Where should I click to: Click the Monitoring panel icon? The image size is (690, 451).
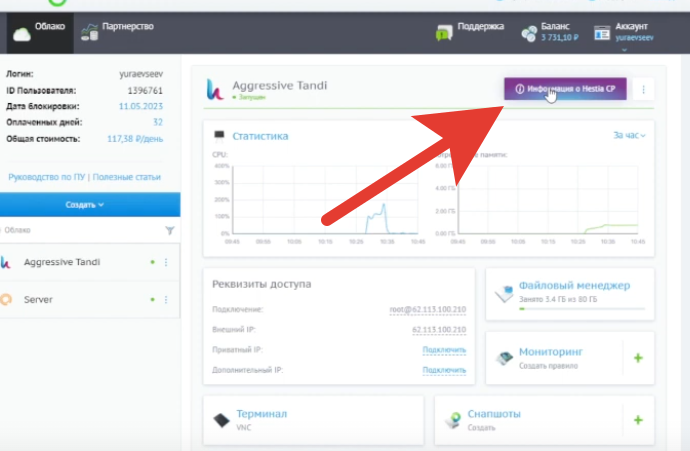[x=505, y=357]
